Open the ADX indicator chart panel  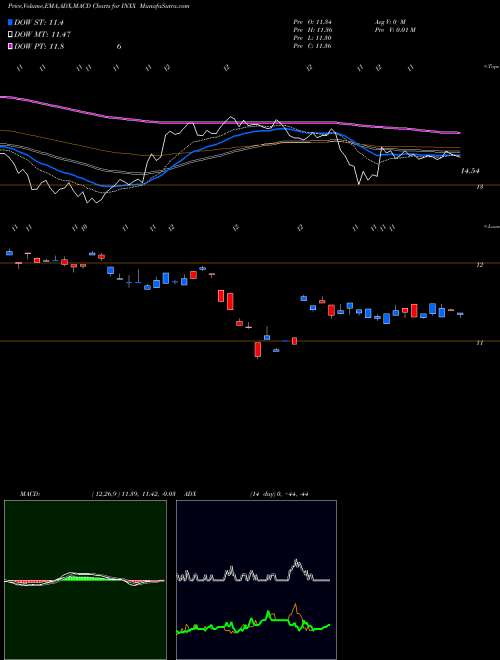pos(256,580)
